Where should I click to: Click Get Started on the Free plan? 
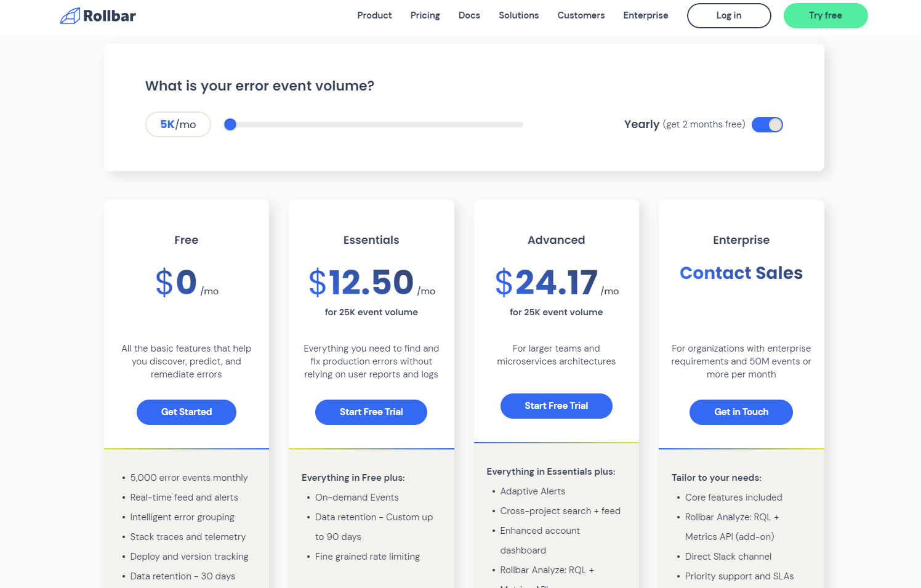pos(187,412)
